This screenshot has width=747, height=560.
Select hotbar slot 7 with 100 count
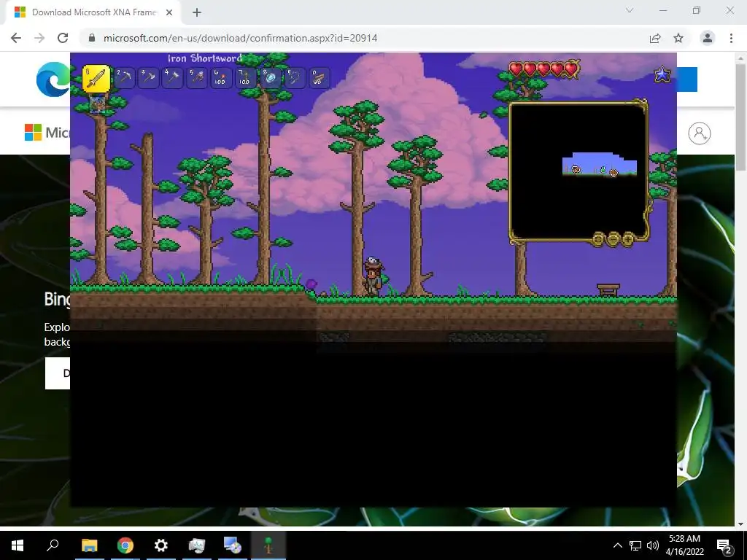pos(245,77)
